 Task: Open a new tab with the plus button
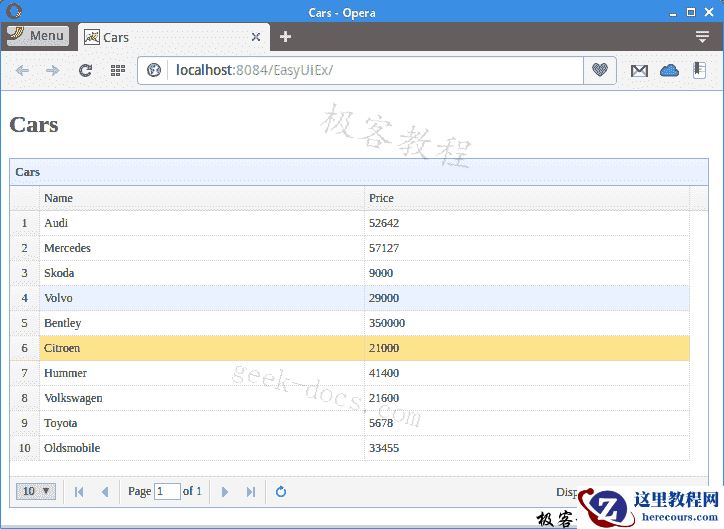tap(285, 36)
